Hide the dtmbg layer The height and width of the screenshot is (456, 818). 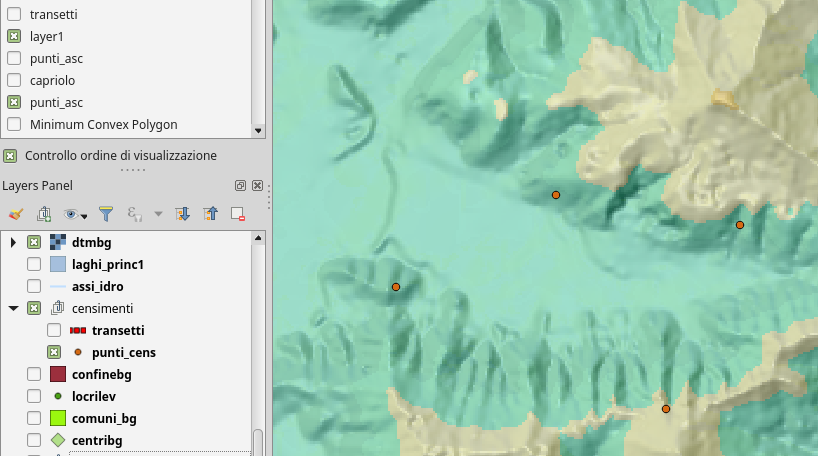(34, 243)
